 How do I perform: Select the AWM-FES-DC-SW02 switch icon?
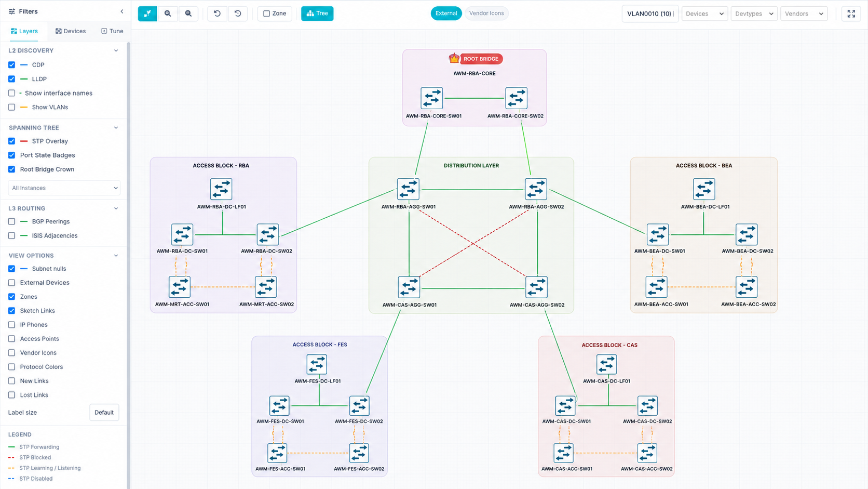tap(359, 406)
